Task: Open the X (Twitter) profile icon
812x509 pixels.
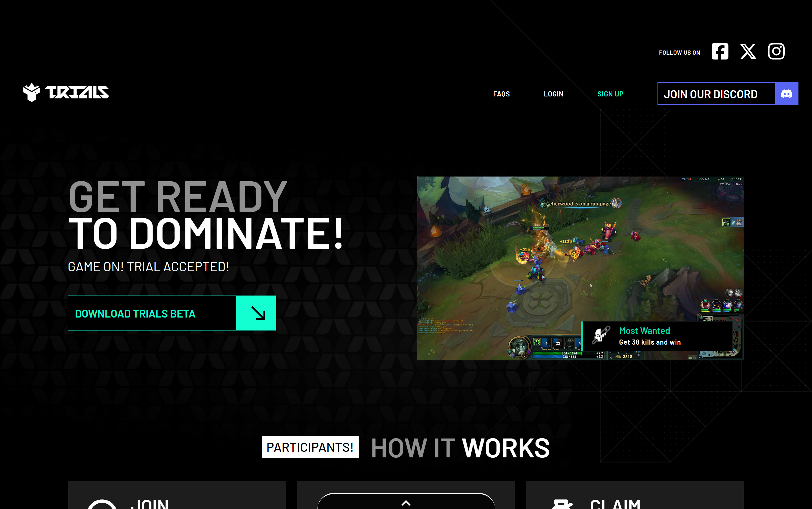Action: click(x=748, y=51)
